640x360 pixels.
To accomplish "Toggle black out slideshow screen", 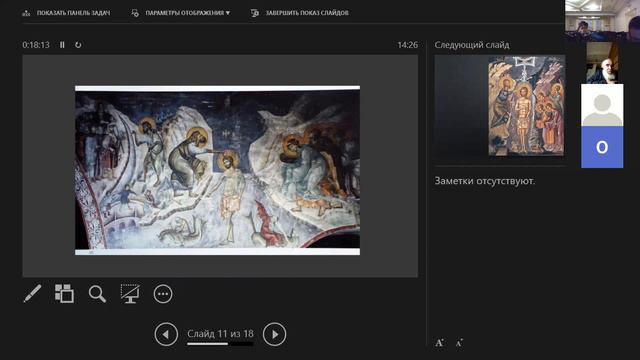I will (x=130, y=293).
